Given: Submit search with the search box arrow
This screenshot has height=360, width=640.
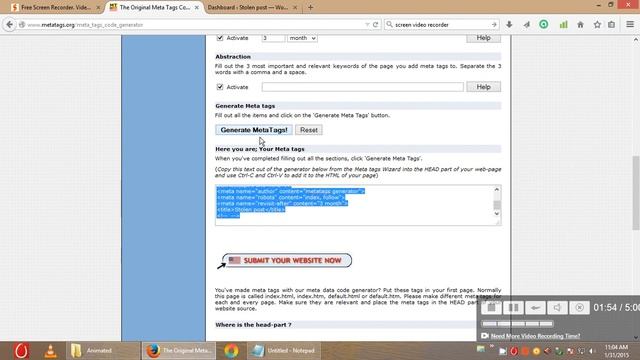Looking at the screenshot, I should click(494, 24).
